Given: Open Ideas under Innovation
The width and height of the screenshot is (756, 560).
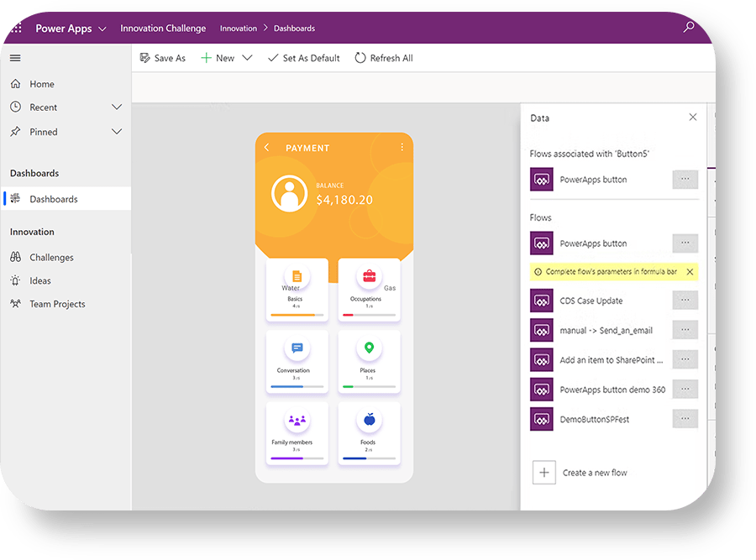Looking at the screenshot, I should [x=40, y=280].
